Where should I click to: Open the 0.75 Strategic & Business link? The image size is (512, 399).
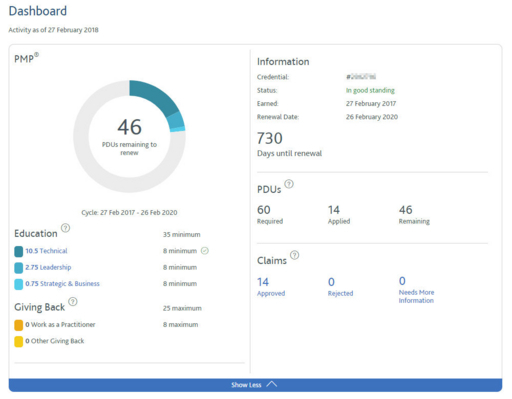point(62,284)
